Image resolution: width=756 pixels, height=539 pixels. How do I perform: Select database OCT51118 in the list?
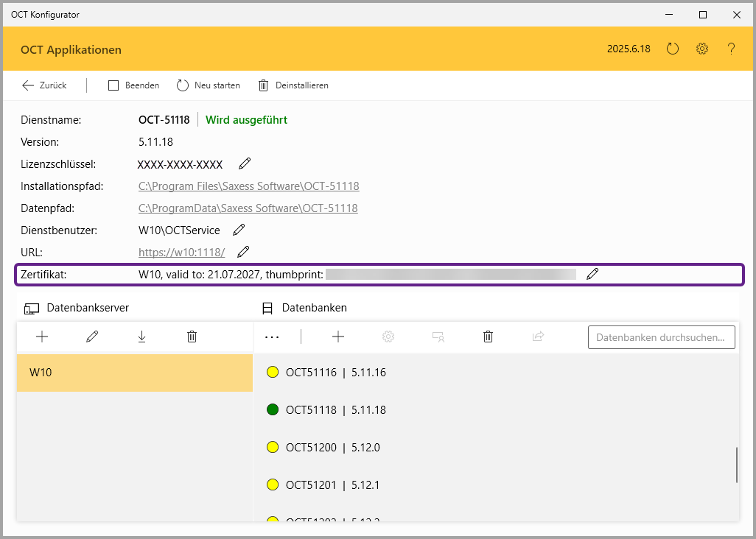point(335,409)
